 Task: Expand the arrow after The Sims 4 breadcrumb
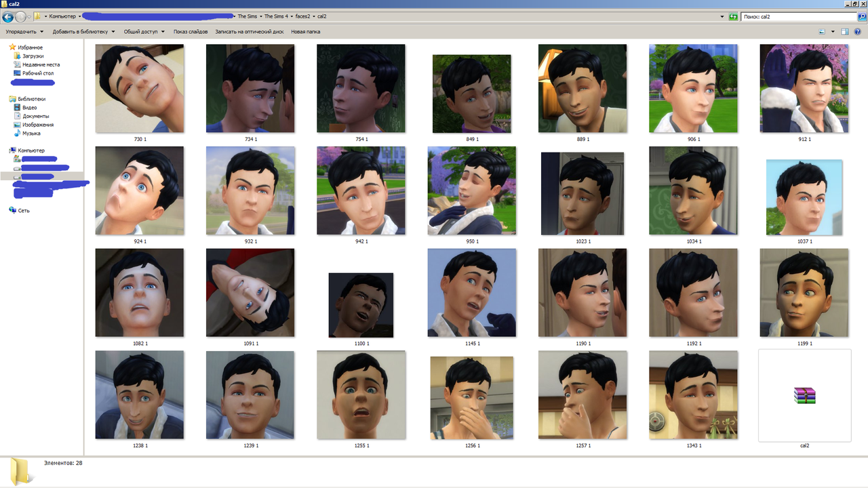[x=292, y=16]
